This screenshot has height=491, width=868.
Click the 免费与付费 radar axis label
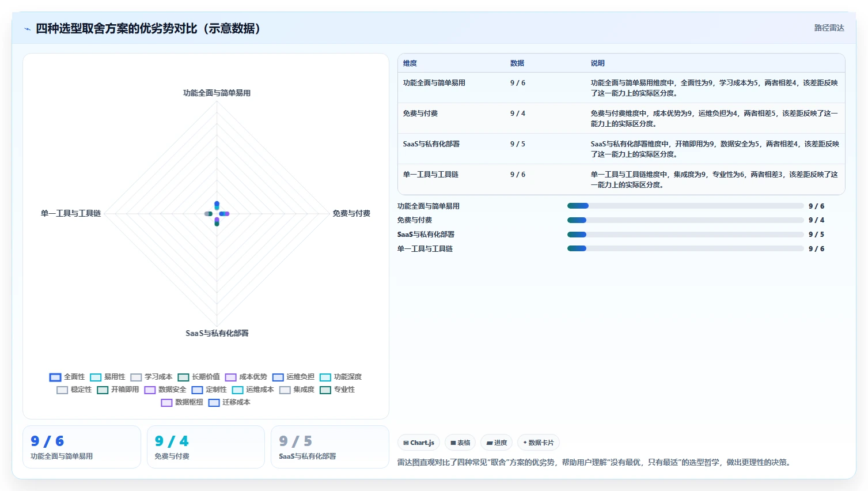(351, 214)
